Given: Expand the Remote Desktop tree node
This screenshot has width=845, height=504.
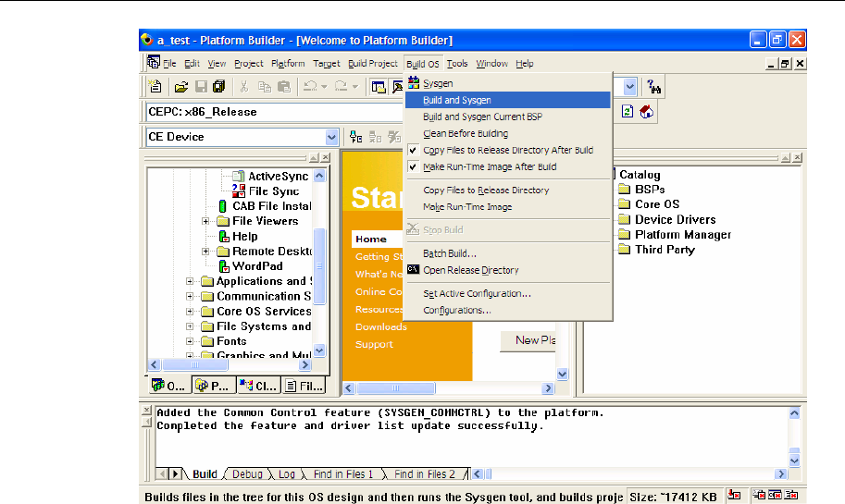Looking at the screenshot, I should (205, 251).
